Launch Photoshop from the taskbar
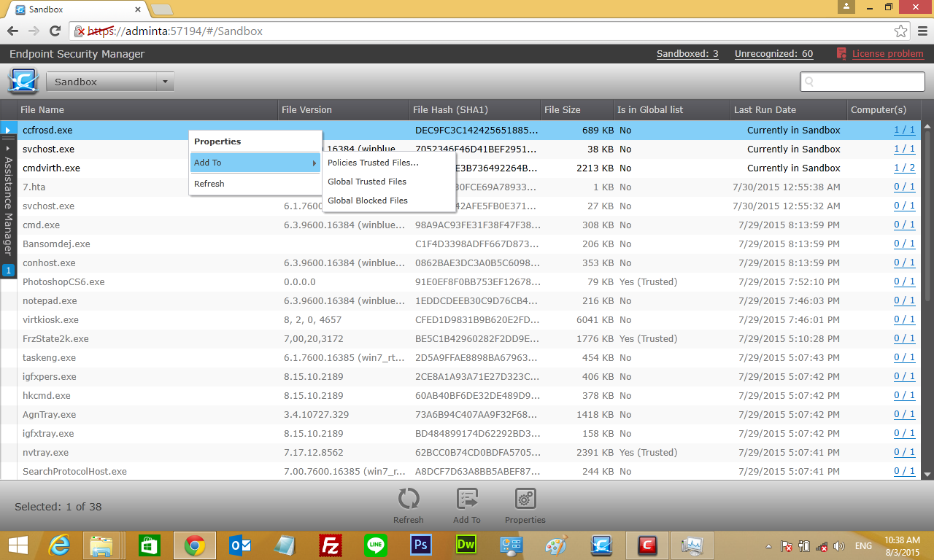The width and height of the screenshot is (934, 560). pyautogui.click(x=421, y=545)
